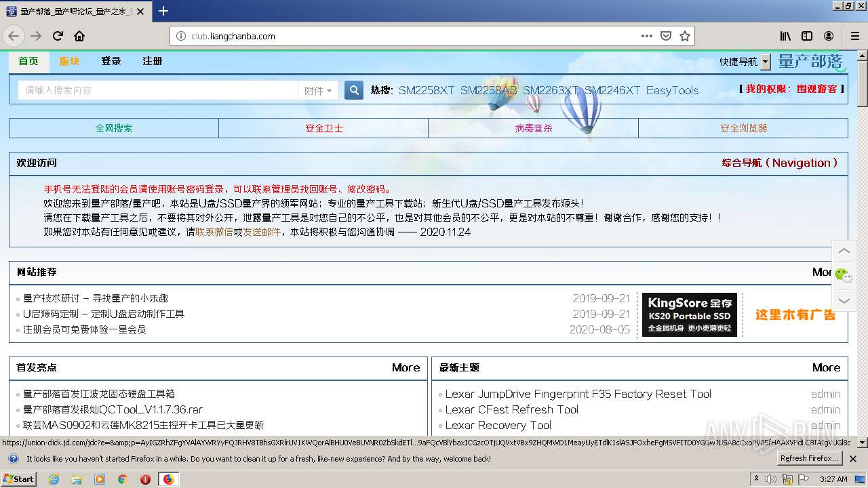Search hot keyword EasyTools
This screenshot has height=488, width=868.
(x=672, y=90)
